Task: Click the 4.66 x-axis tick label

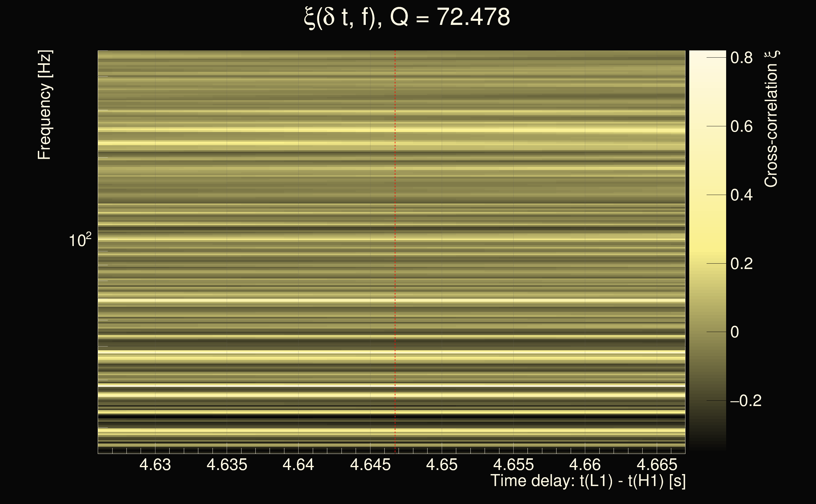Action: [585, 465]
